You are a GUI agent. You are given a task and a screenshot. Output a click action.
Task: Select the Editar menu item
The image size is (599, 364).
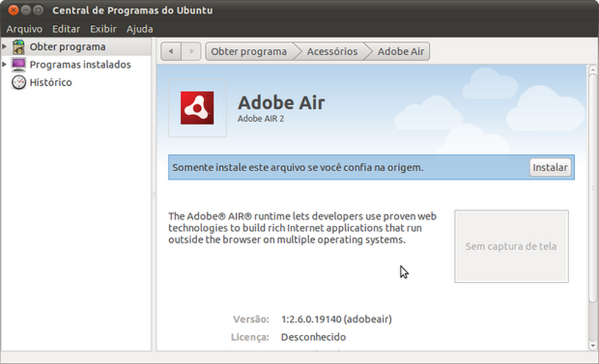tap(66, 29)
